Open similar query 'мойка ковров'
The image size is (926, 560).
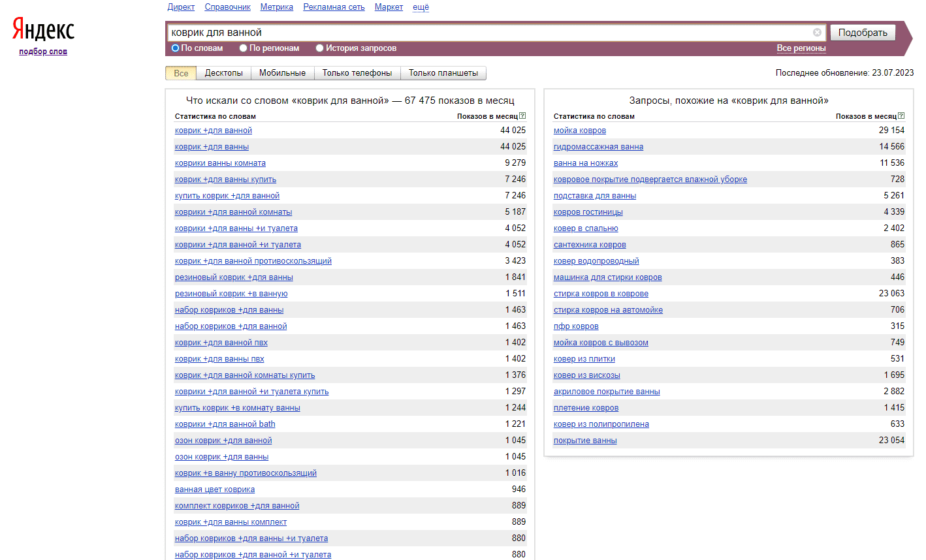[x=580, y=131]
